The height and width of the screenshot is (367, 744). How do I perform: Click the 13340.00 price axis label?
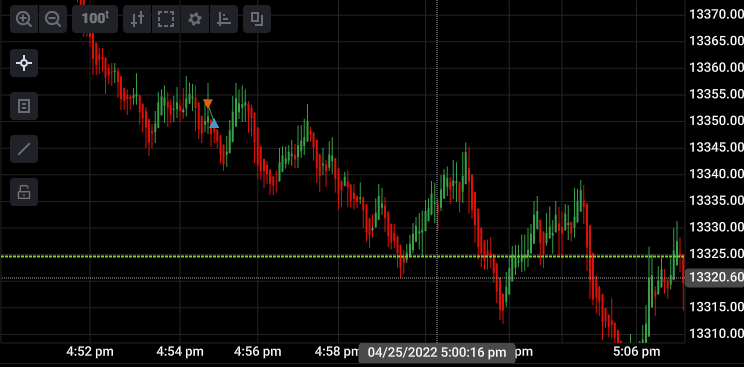point(716,174)
